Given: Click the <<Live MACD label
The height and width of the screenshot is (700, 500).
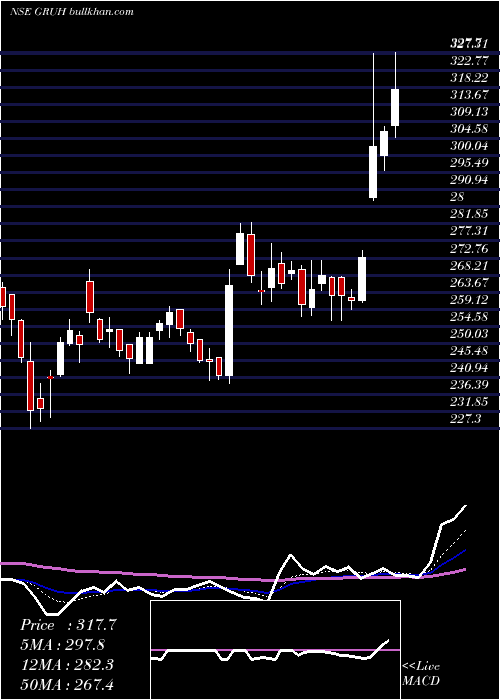Looking at the screenshot, I should pos(421,674).
